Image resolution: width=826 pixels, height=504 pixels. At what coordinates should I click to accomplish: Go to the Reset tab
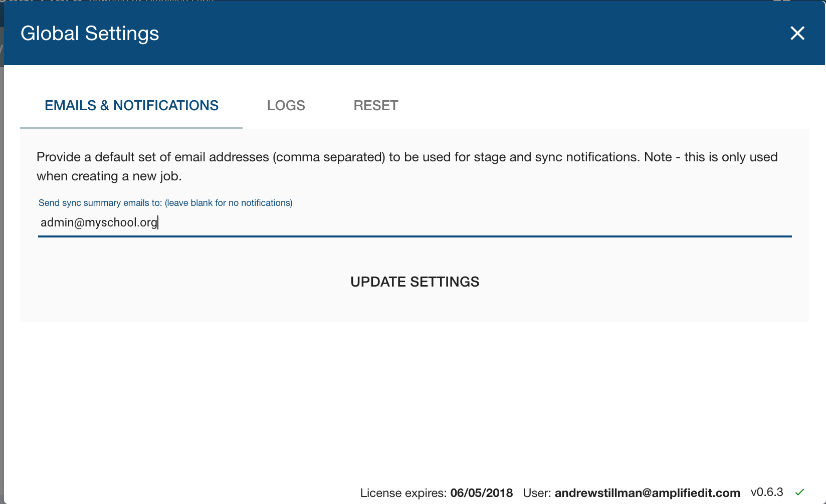(376, 106)
